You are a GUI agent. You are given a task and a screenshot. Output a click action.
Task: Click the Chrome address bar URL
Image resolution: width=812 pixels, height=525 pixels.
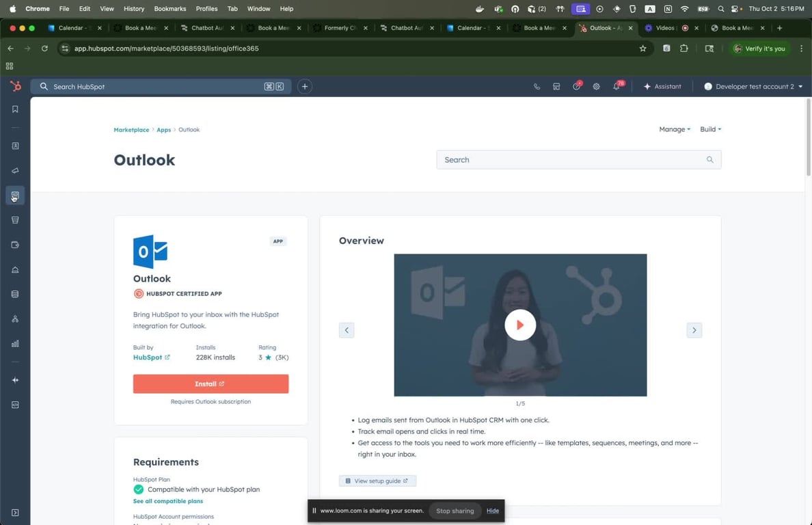[x=166, y=48]
